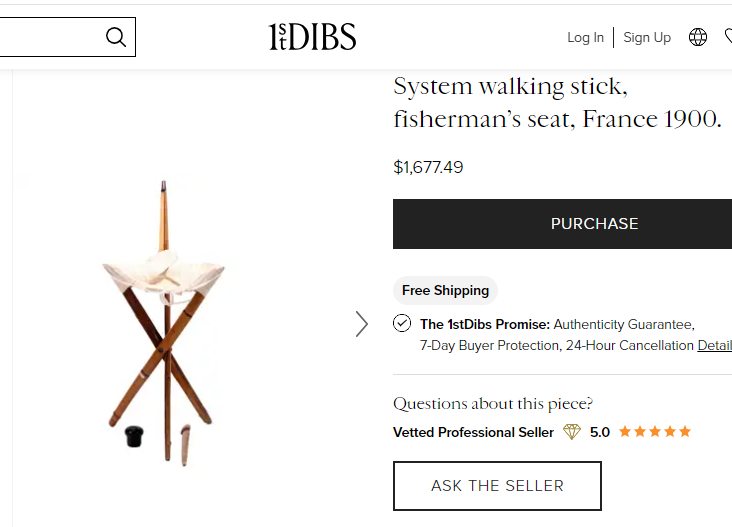
Task: Open the promise Details link
Action: click(714, 345)
